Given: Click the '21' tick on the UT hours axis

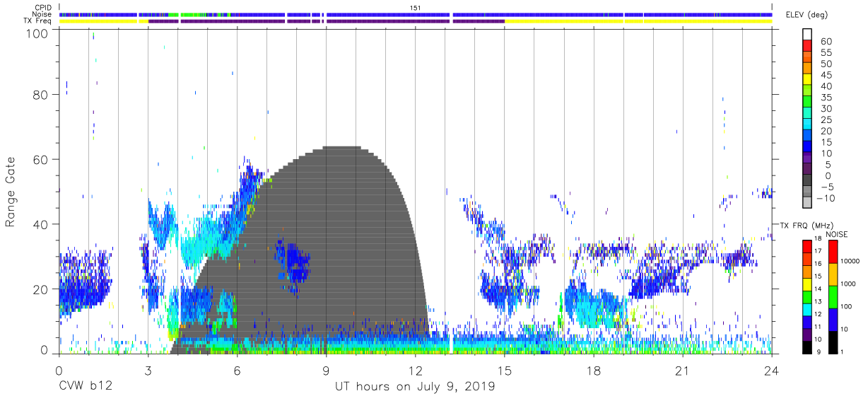Looking at the screenshot, I should click(x=682, y=370).
